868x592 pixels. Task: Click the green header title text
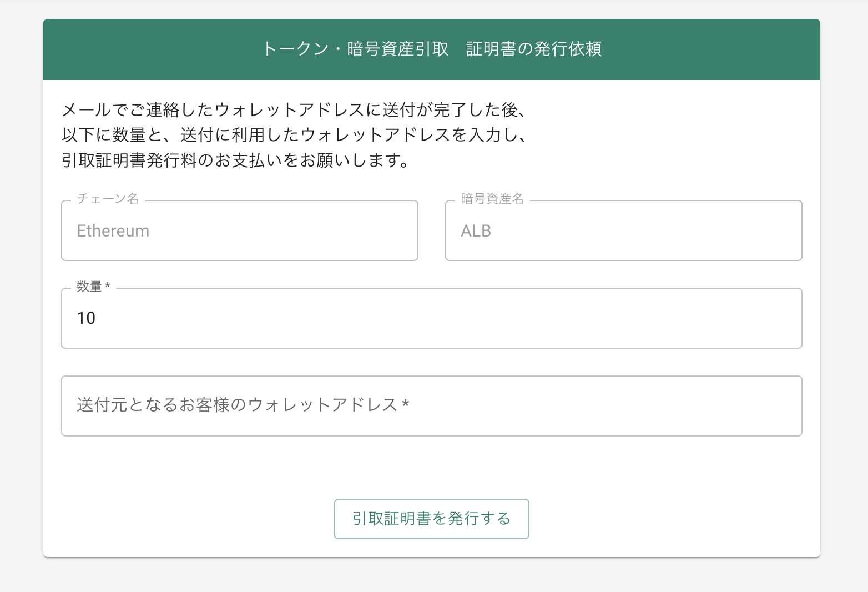click(x=431, y=49)
